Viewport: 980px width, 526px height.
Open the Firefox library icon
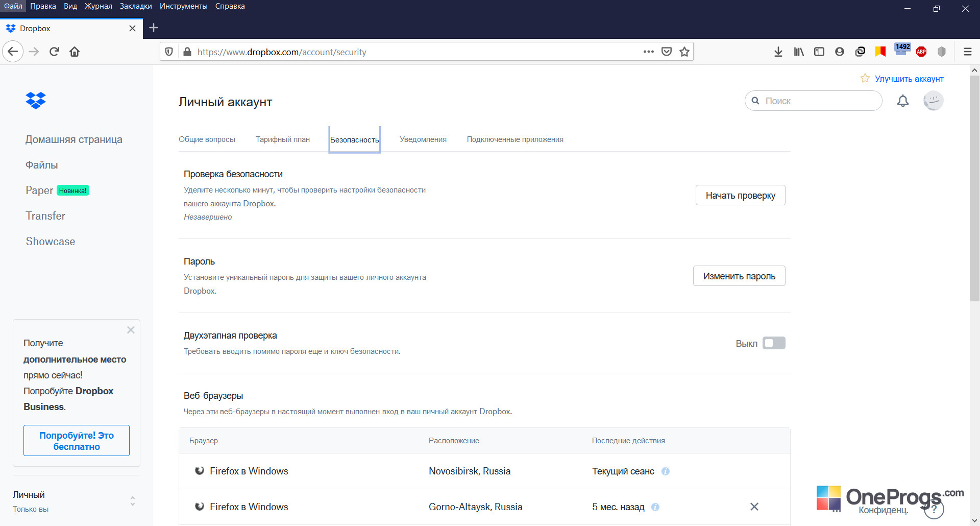(x=799, y=52)
